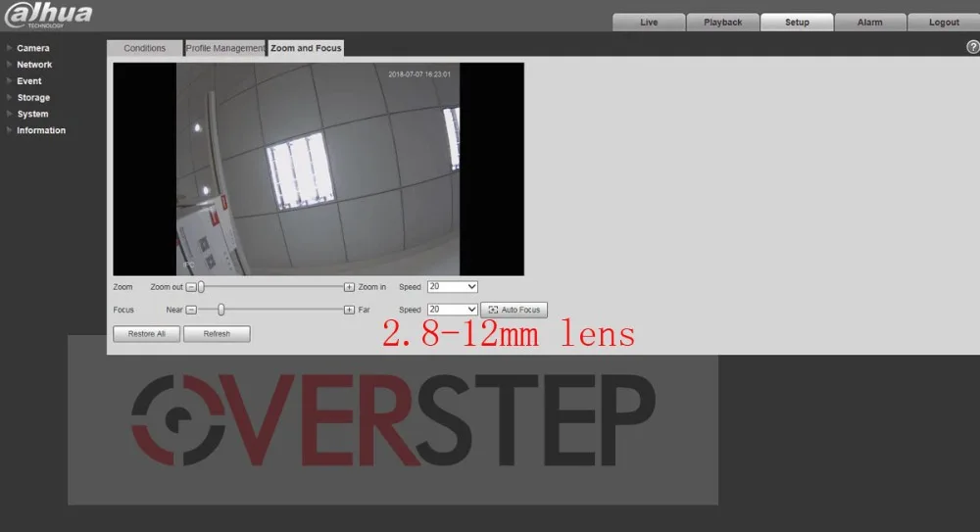Select Event in the sidebar
The height and width of the screenshot is (532, 980).
click(29, 81)
